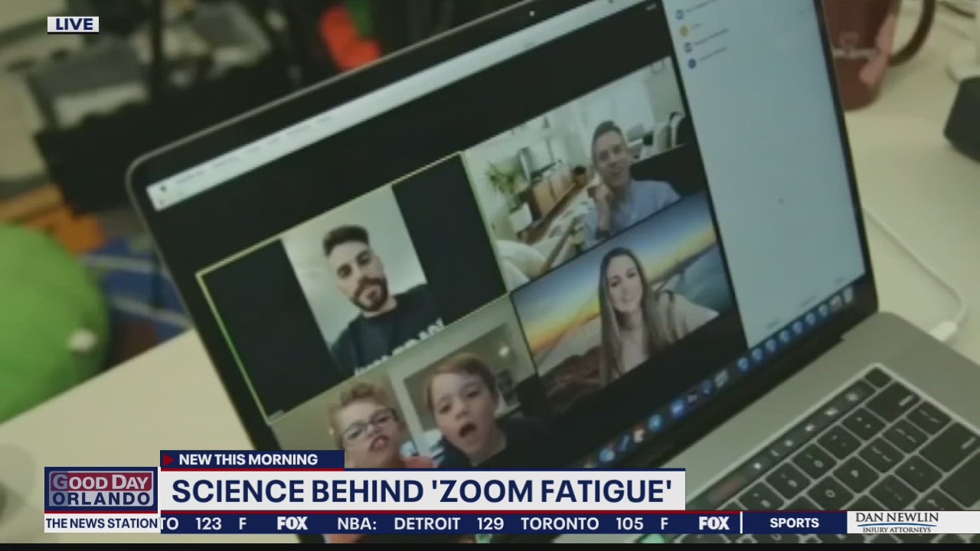980x551 pixels.
Task: Click the Science Behind 'Zoom Fatigue' headline
Action: (421, 491)
